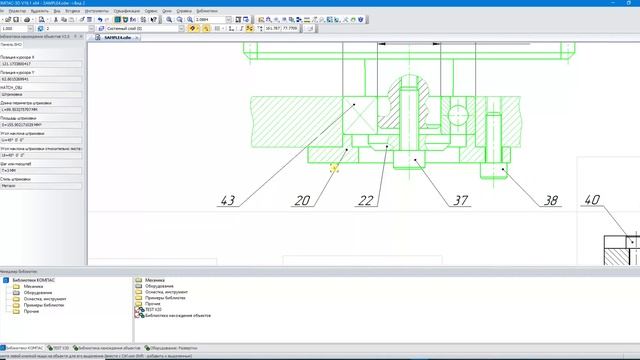Select Примеры библиотек in the library tree
The height and width of the screenshot is (360, 640).
[x=44, y=305]
